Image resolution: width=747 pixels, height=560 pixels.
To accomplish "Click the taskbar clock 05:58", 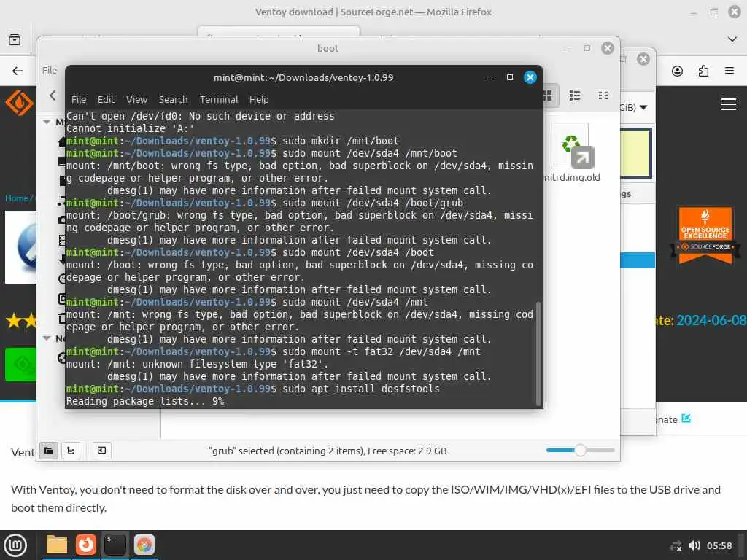I will click(x=719, y=545).
